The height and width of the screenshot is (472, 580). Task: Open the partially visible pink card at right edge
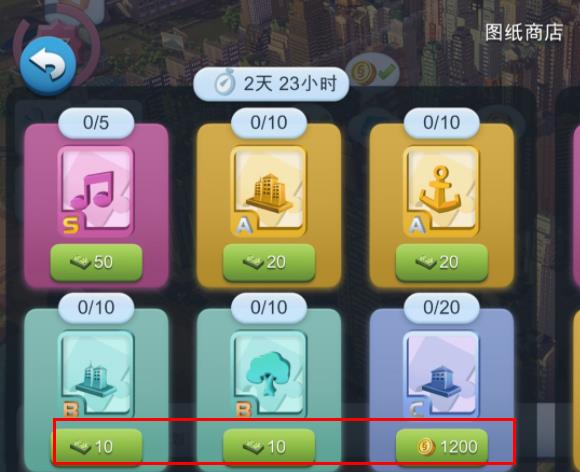point(576,205)
